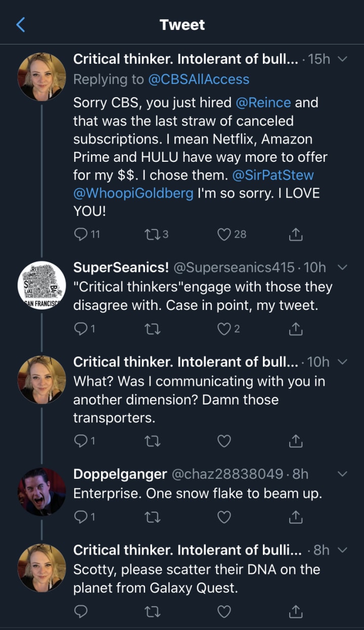
Task: Expand options chevron on Doppelganger's tweet
Action: tap(342, 474)
